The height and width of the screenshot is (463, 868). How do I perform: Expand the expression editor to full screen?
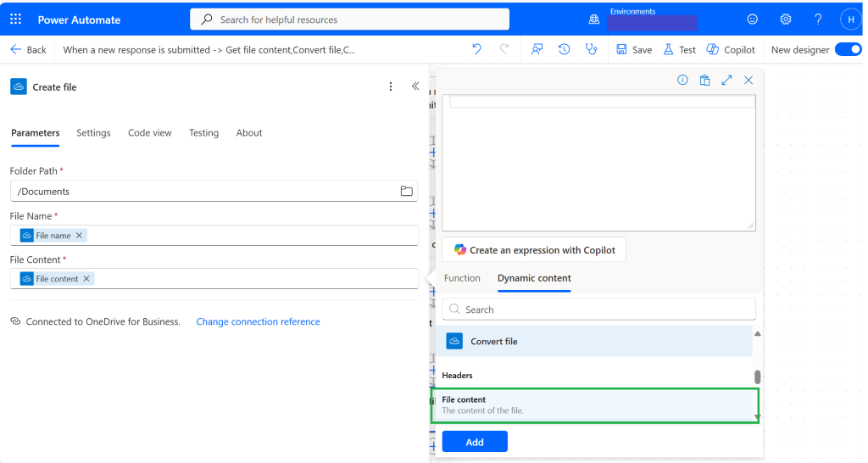point(726,80)
